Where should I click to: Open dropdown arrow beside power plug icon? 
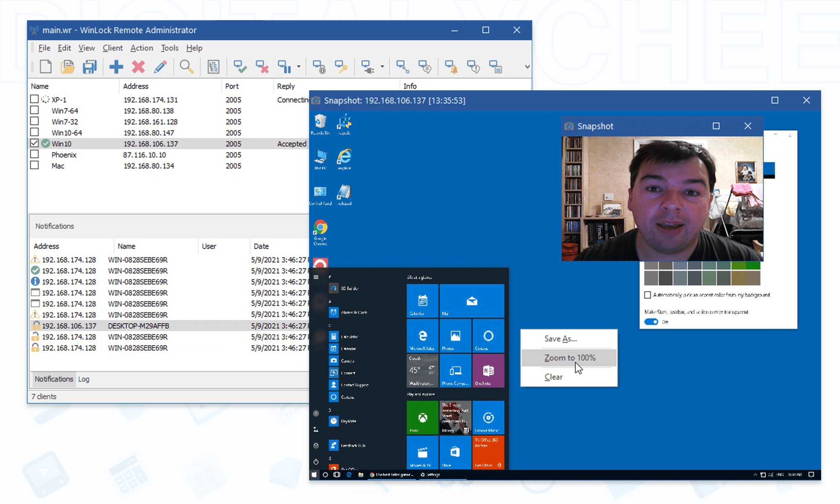382,67
